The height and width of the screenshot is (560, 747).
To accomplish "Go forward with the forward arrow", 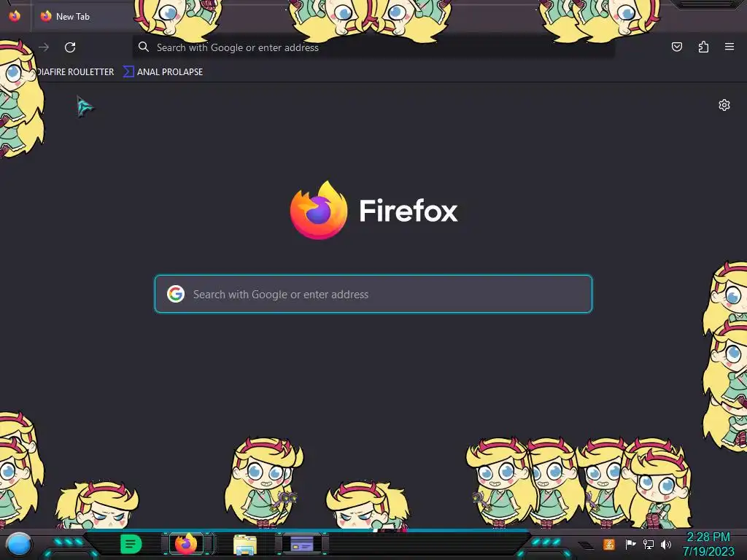I will click(44, 47).
